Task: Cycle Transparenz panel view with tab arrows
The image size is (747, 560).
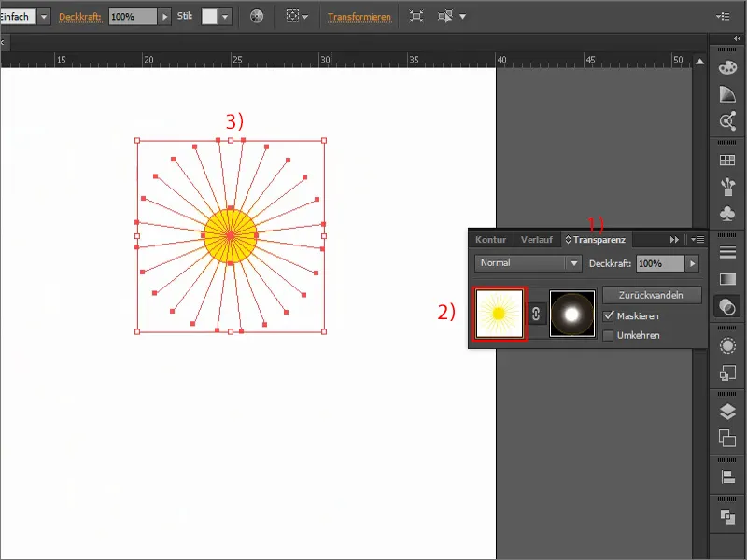Action: pos(568,240)
